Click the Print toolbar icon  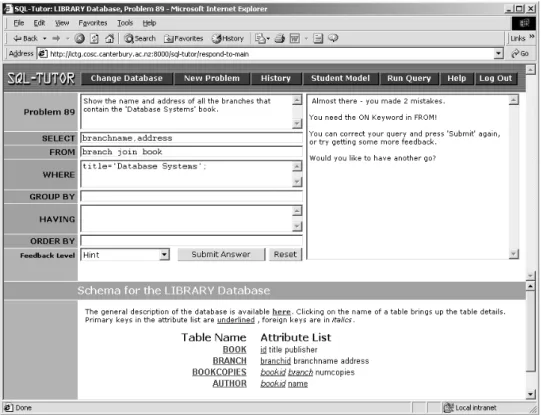tap(279, 38)
